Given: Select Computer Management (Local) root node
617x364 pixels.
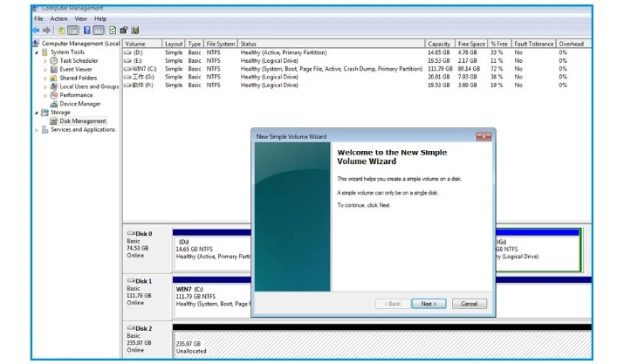Looking at the screenshot, I should click(80, 44).
